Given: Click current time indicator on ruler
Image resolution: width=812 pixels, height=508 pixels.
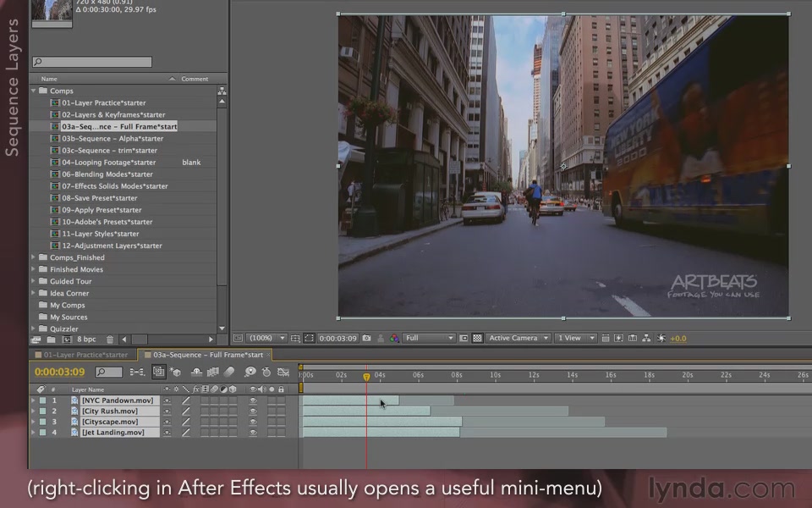Looking at the screenshot, I should tap(366, 377).
